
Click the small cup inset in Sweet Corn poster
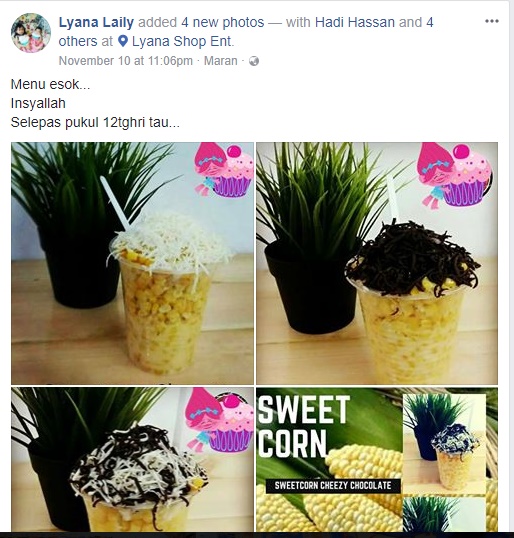(444, 443)
